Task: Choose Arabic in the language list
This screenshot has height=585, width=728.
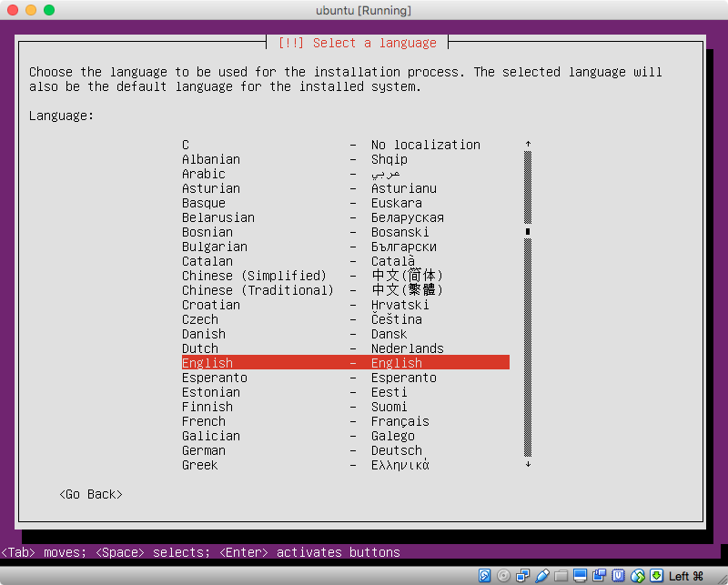Action: pyautogui.click(x=346, y=174)
